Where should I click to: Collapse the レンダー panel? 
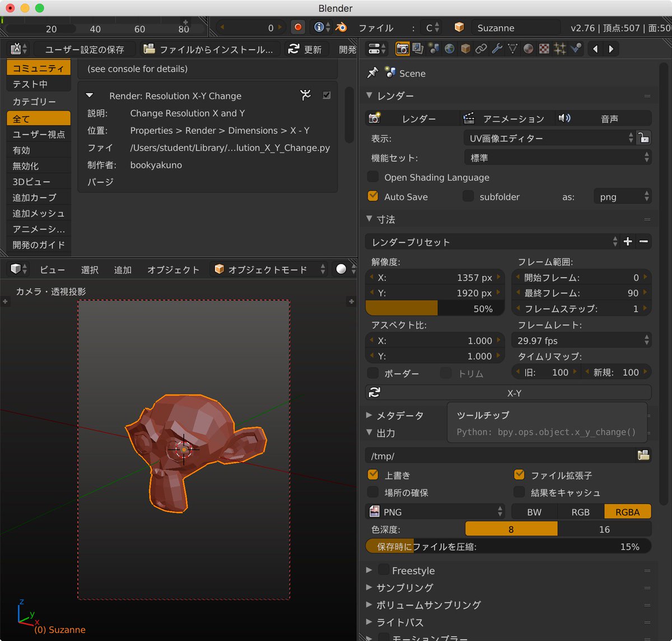click(x=370, y=96)
